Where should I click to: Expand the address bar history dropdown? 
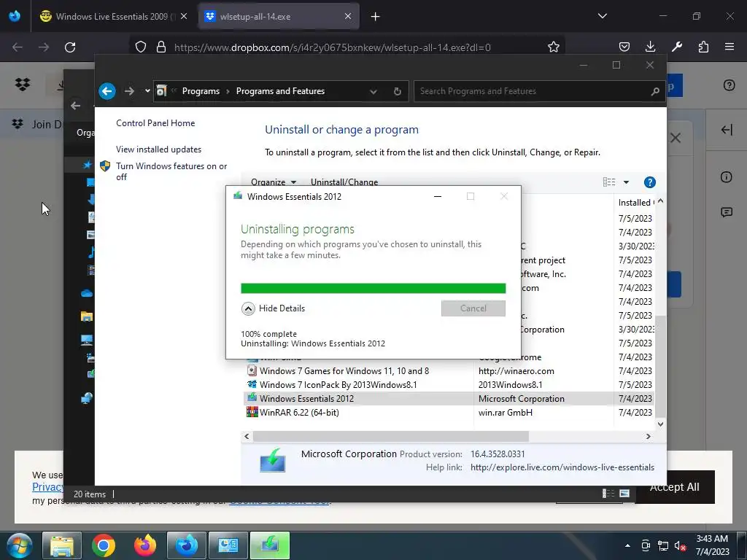pos(373,91)
